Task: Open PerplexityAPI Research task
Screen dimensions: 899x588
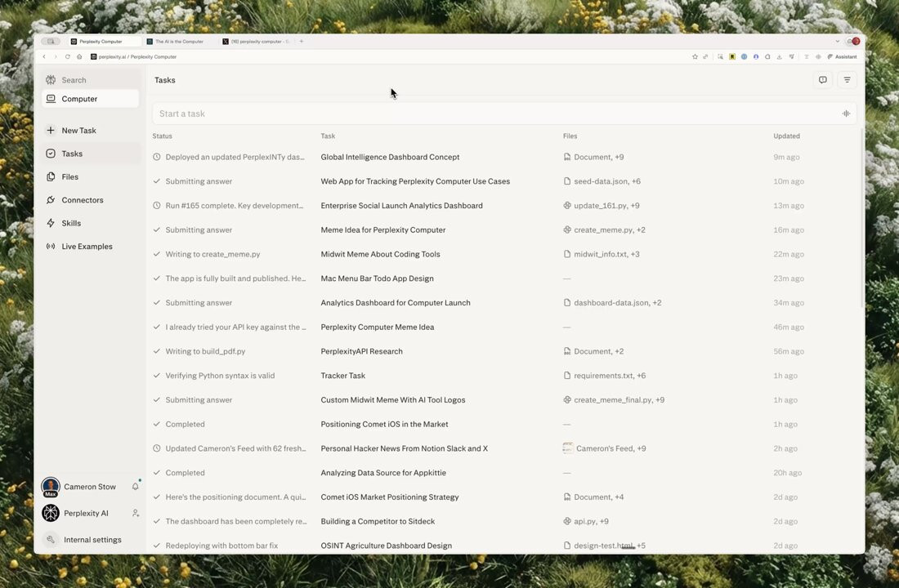Action: tap(361, 351)
